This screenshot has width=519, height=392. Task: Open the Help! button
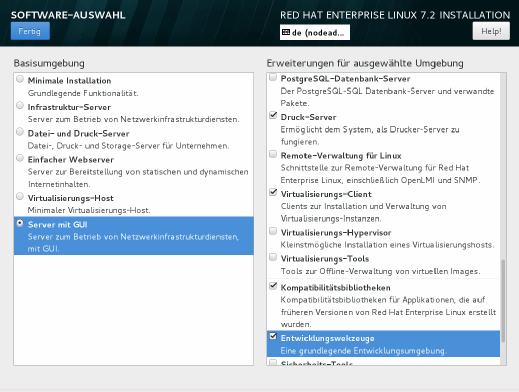click(x=491, y=31)
